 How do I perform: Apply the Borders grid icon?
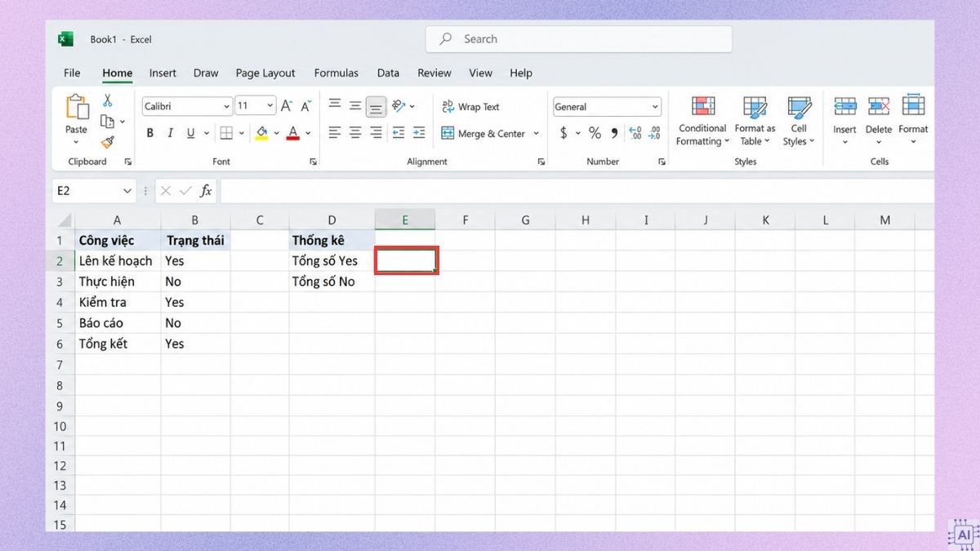pyautogui.click(x=226, y=133)
